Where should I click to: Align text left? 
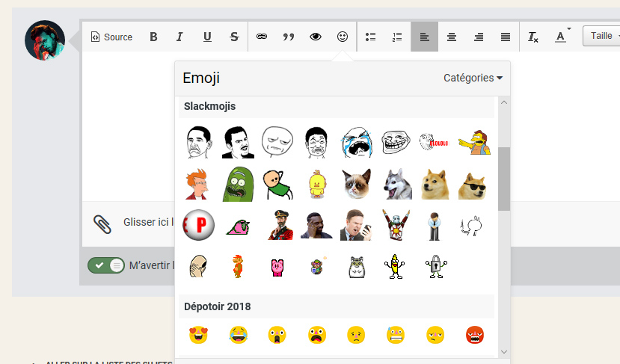click(424, 37)
